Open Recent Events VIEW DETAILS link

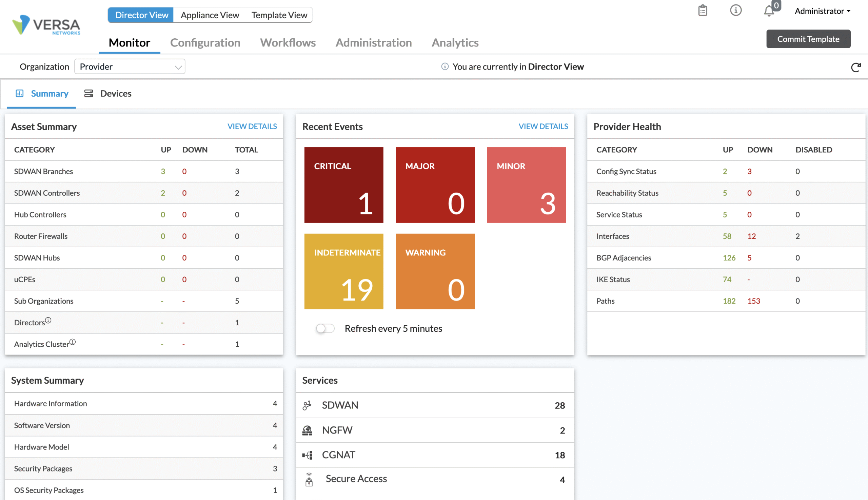point(543,126)
